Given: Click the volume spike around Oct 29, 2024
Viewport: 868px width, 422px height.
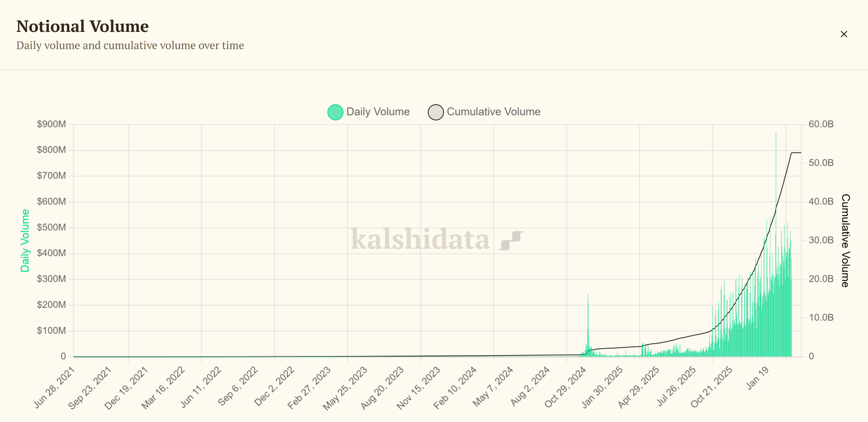Looking at the screenshot, I should coord(588,322).
